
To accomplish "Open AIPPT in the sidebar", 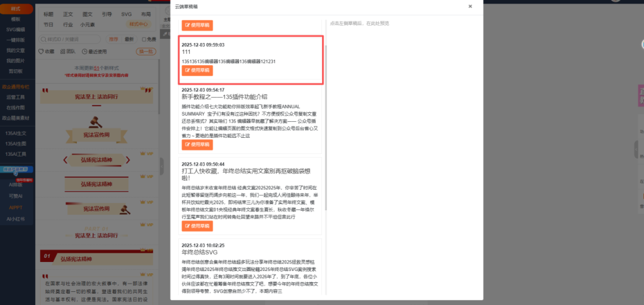I will click(17, 208).
